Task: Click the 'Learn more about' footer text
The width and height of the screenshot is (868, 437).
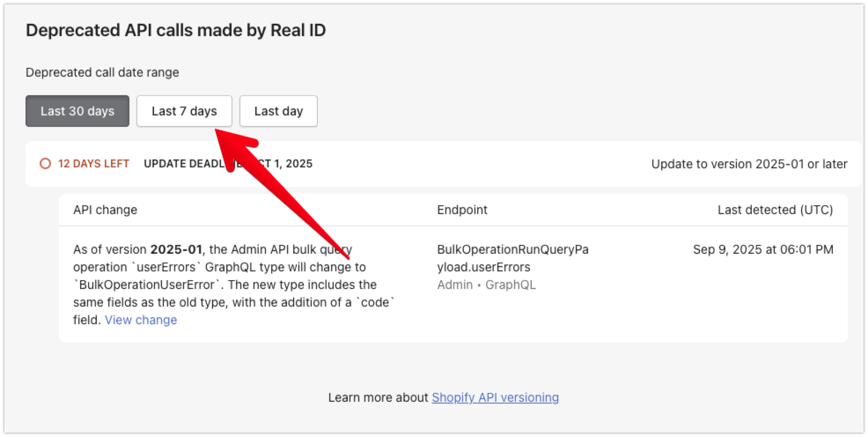Action: point(378,397)
